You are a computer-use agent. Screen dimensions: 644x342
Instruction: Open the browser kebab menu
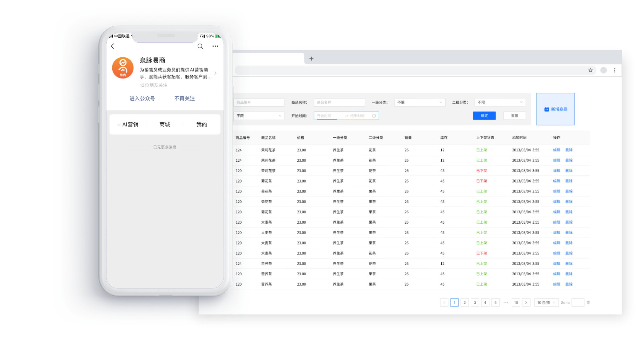coord(614,70)
